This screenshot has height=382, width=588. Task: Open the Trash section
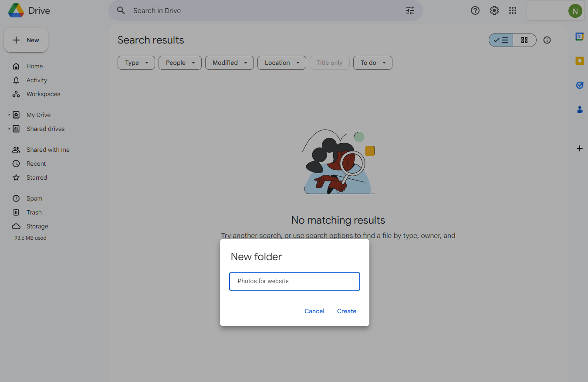coord(34,212)
